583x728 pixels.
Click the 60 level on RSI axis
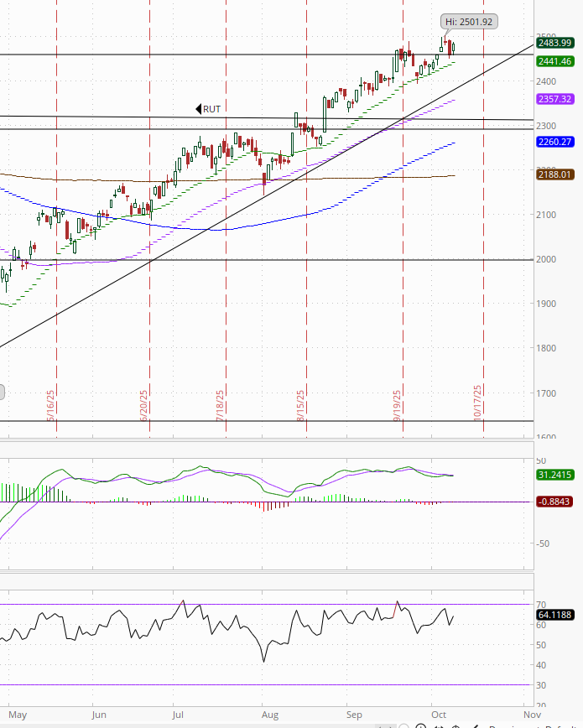tap(541, 625)
